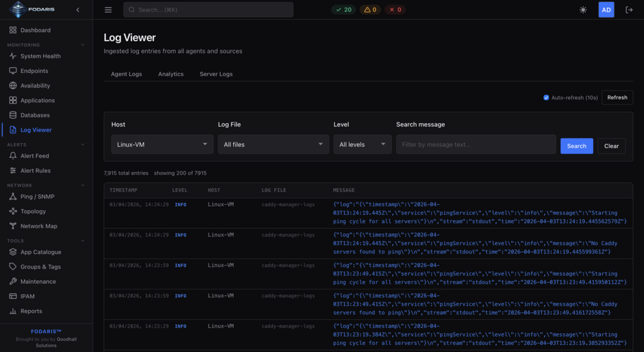
Task: Click the yellow warning status badge showing 0
Action: [370, 10]
